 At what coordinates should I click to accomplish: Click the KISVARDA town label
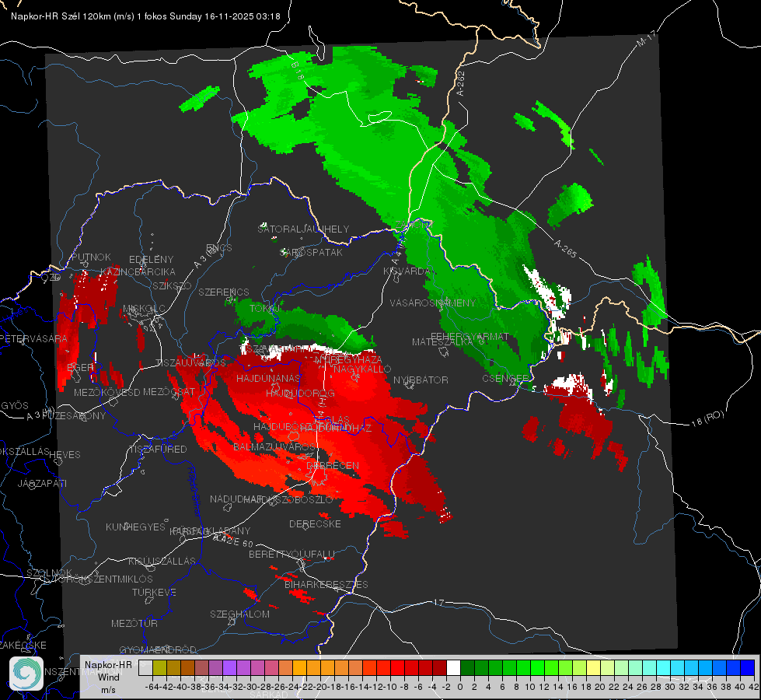407,271
